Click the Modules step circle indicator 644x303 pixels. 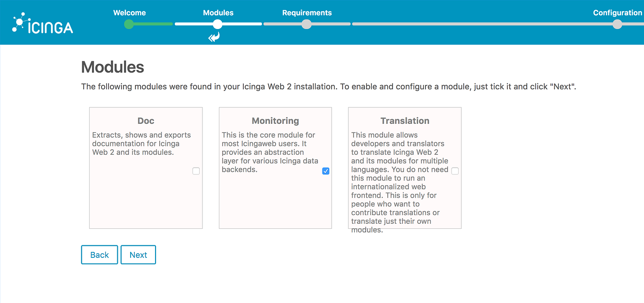(217, 24)
